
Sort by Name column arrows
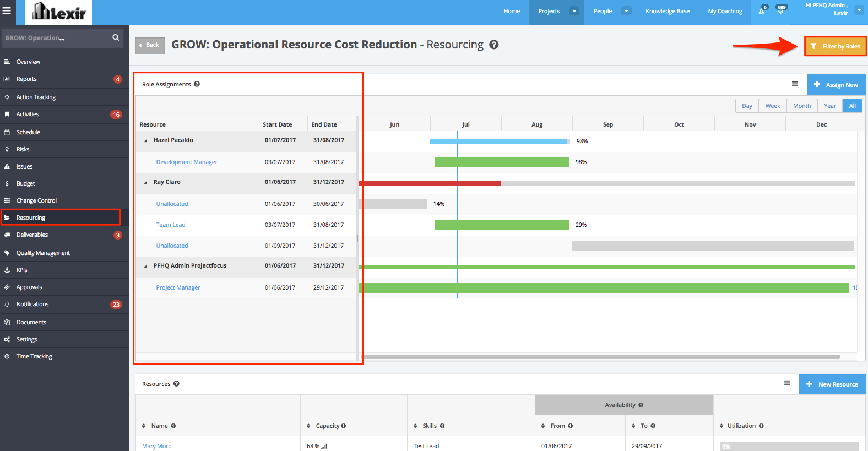(x=144, y=426)
